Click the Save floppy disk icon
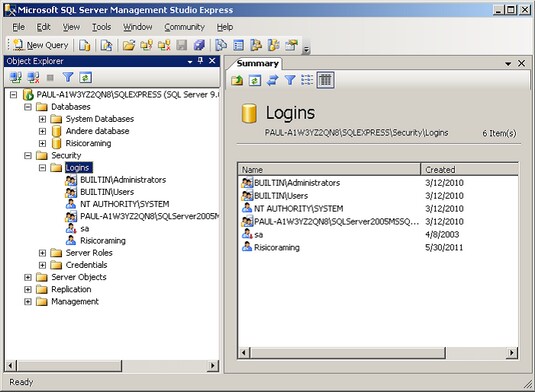This screenshot has height=392, width=535. click(x=181, y=45)
